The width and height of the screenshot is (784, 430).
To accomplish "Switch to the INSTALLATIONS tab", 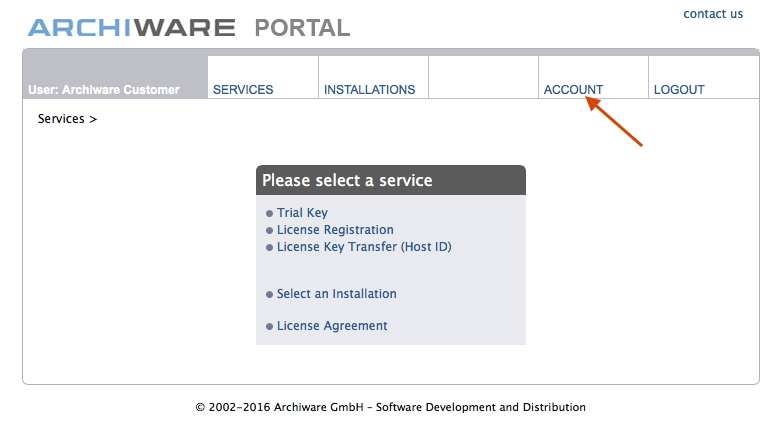I will tap(369, 90).
